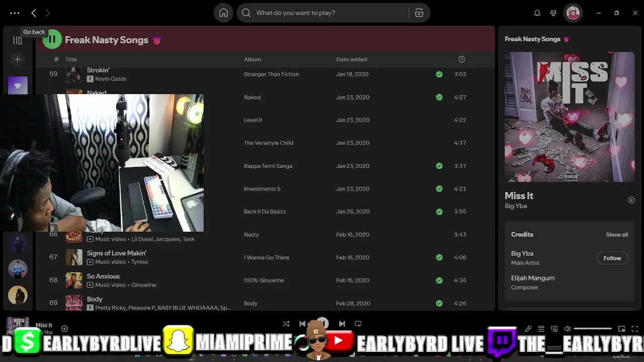Open the playback queue
The height and width of the screenshot is (362, 644).
click(x=541, y=329)
